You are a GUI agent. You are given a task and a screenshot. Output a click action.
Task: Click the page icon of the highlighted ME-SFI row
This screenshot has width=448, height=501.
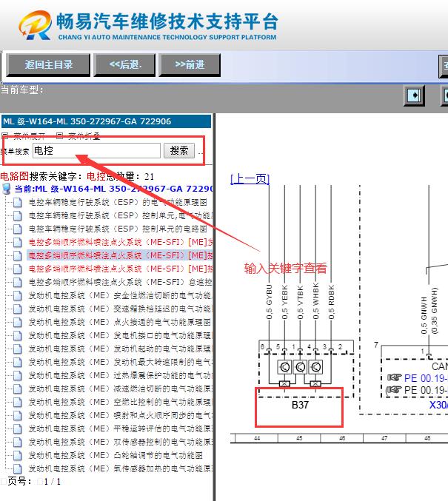click(17, 255)
